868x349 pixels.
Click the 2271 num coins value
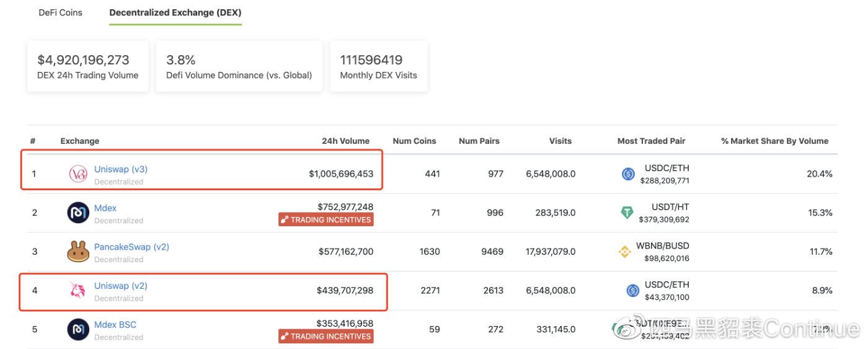click(x=429, y=290)
